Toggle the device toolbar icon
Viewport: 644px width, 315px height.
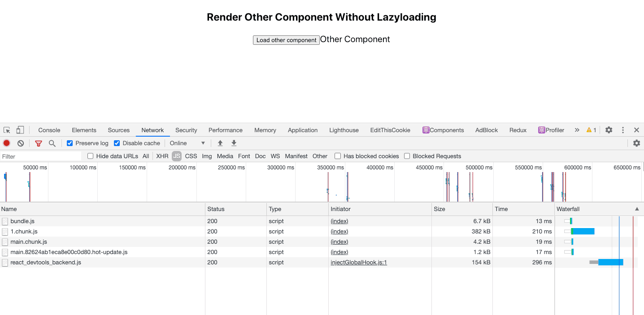[20, 130]
